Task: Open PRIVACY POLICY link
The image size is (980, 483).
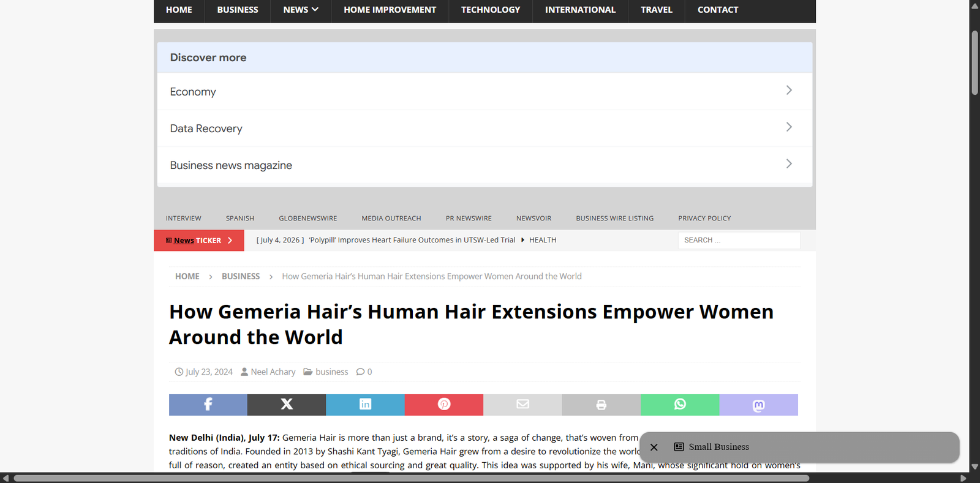Action: coord(704,218)
